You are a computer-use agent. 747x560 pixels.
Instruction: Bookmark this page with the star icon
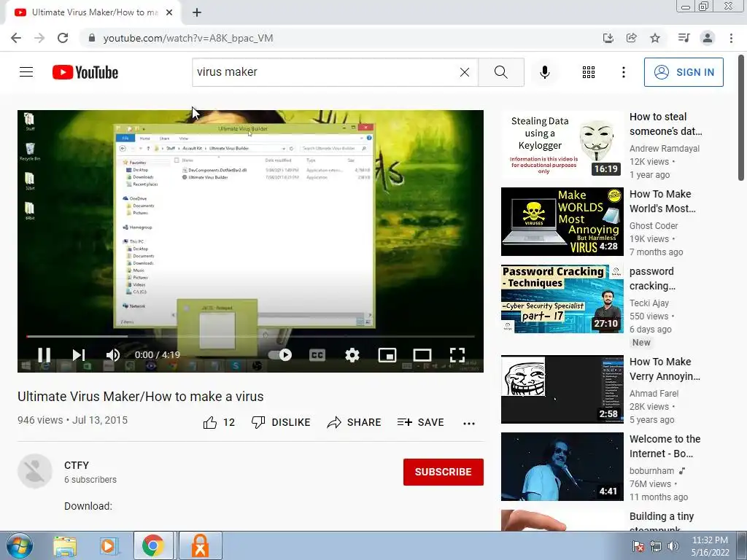pyautogui.click(x=655, y=38)
